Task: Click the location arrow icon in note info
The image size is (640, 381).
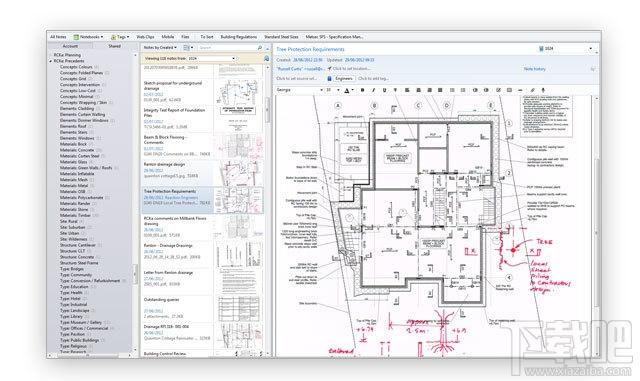Action: click(329, 69)
